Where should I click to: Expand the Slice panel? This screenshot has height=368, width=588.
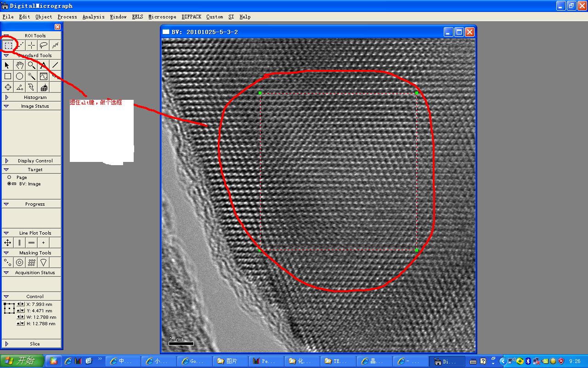tap(6, 344)
